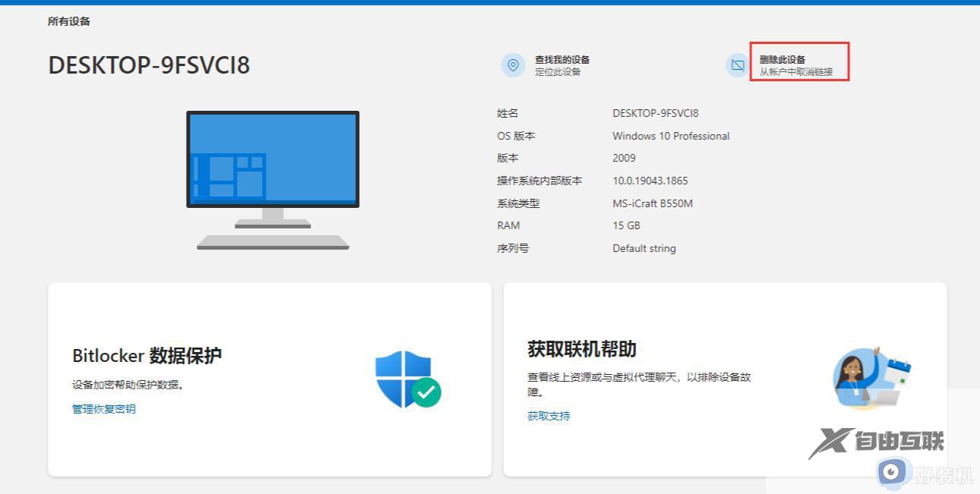Click the blue circle around the locate icon
This screenshot has height=494, width=980.
click(513, 65)
